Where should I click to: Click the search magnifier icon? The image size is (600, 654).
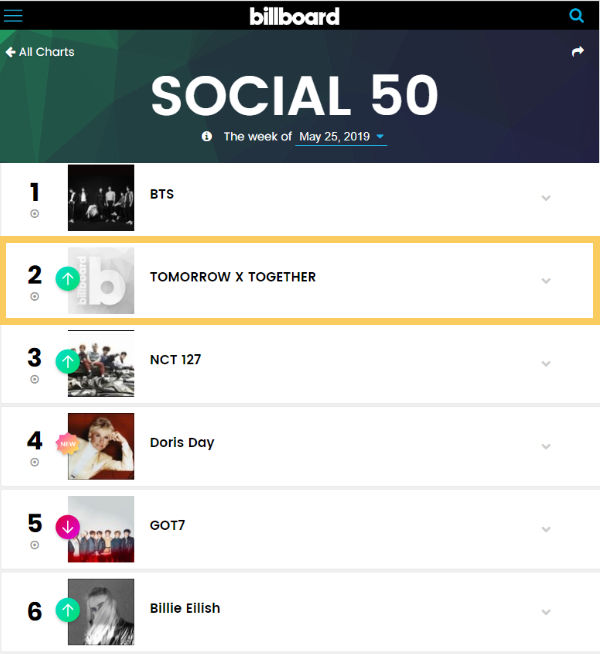[576, 15]
